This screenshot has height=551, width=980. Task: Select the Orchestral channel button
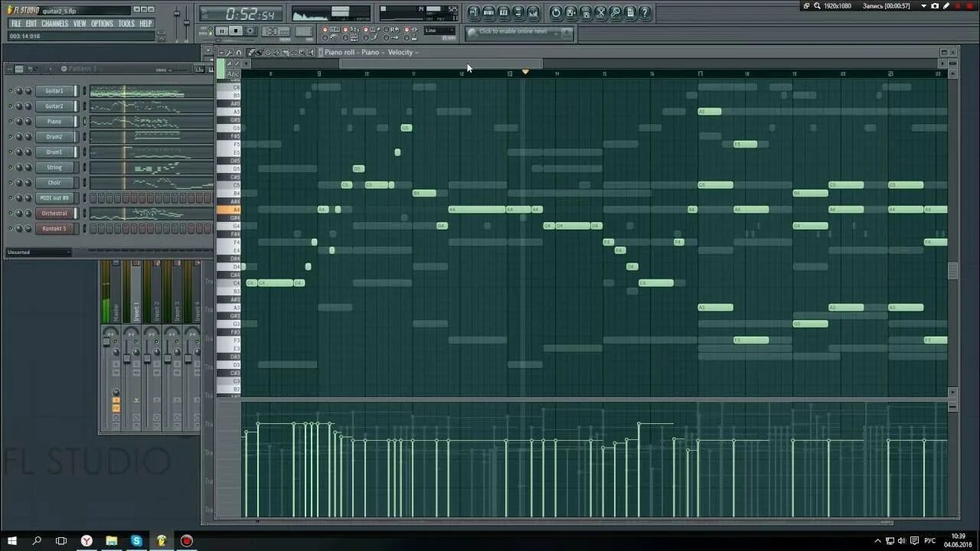tap(54, 214)
